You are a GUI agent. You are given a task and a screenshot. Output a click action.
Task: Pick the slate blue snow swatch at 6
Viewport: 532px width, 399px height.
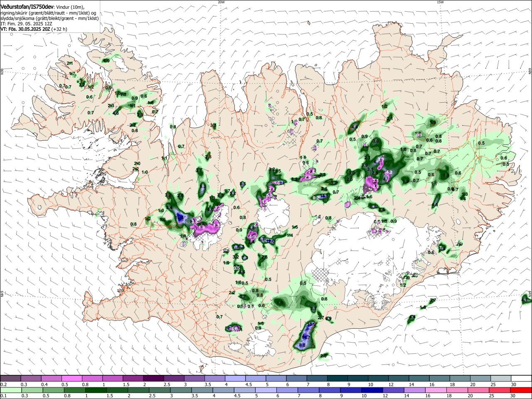click(x=296, y=379)
